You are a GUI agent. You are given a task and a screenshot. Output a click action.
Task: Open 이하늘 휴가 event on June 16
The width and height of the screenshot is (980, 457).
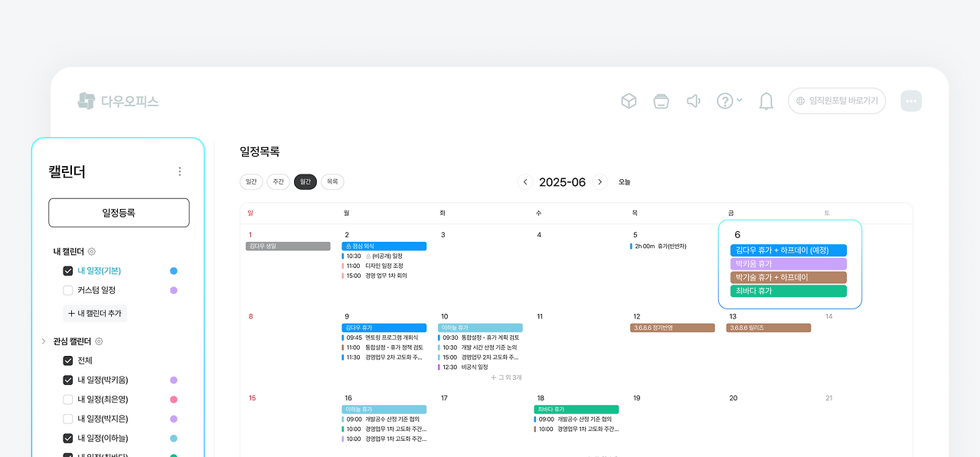pyautogui.click(x=384, y=410)
